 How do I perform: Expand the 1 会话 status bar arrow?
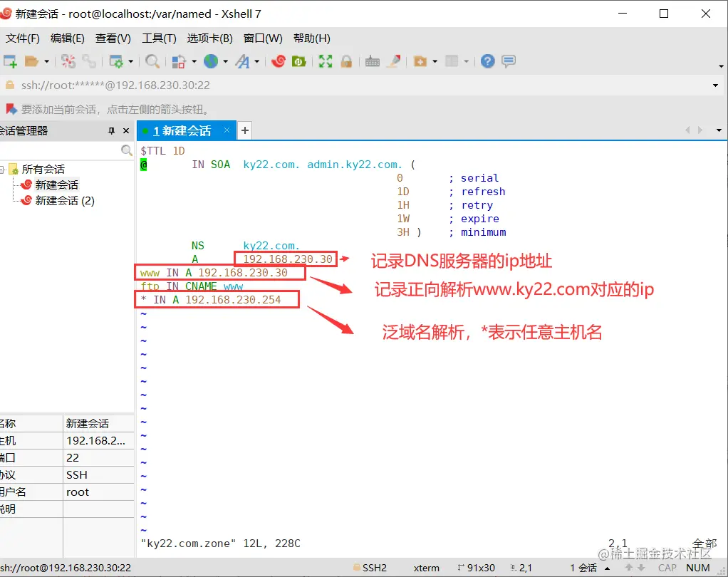coord(608,568)
